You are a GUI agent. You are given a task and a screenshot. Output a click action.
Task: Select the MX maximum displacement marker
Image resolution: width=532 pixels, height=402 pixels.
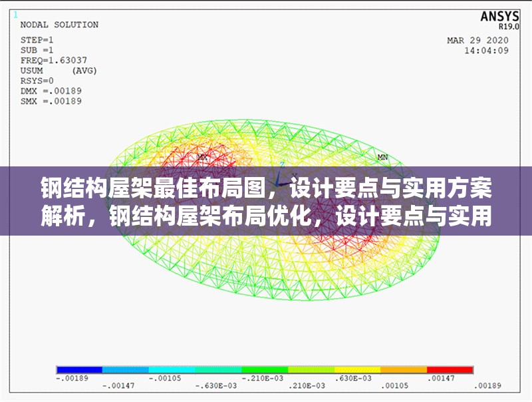[x=203, y=157]
